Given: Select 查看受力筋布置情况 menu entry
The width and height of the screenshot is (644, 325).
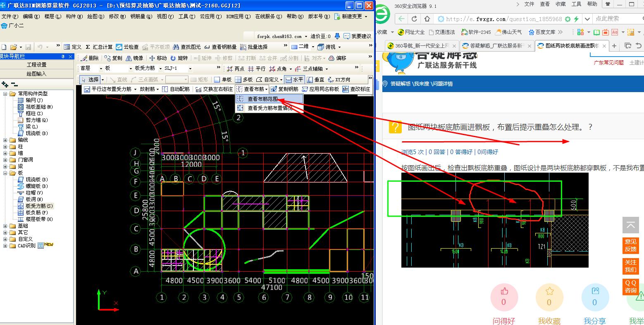Looking at the screenshot, I should (x=270, y=108).
